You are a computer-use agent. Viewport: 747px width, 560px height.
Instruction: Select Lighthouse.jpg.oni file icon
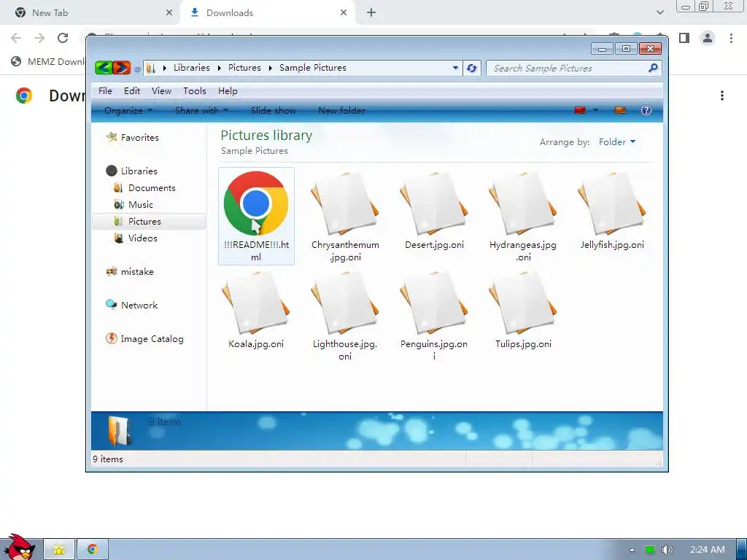[x=345, y=303]
